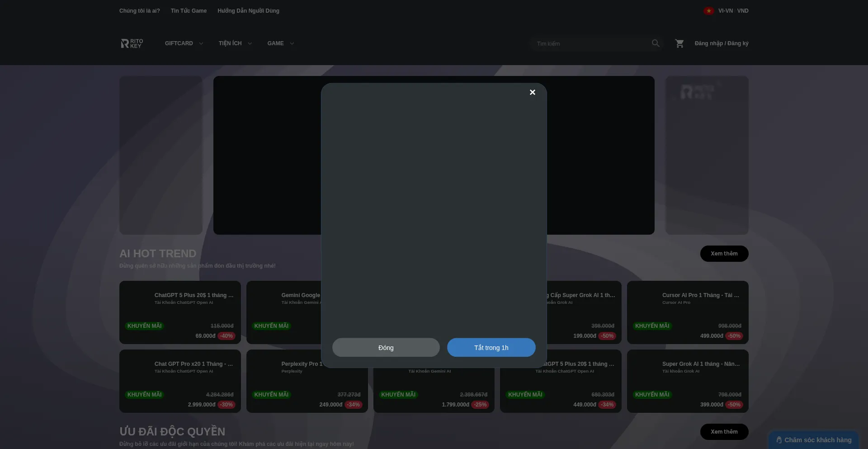
Task: Click the ƯU ĐÃI ĐỘC QUYỀN heading
Action: pyautogui.click(x=172, y=432)
